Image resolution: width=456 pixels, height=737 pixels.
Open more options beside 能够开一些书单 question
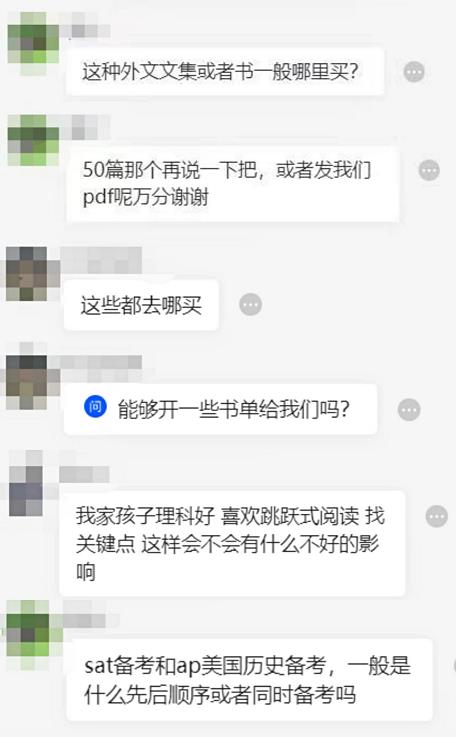click(409, 410)
